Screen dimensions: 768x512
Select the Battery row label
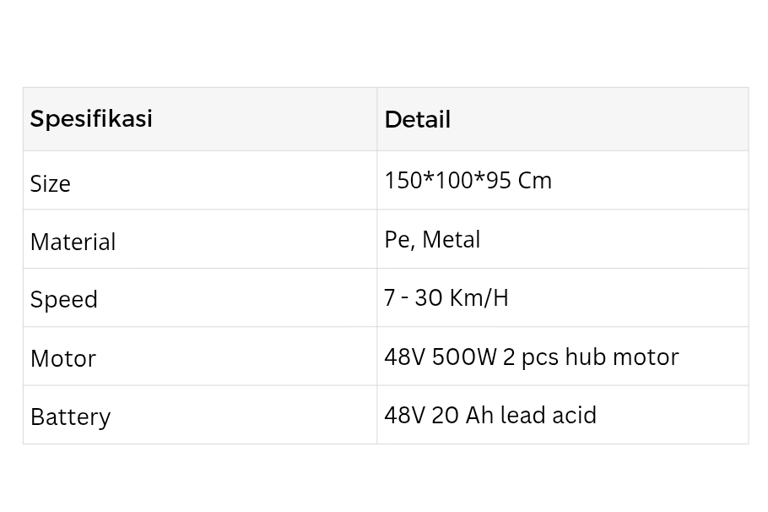coord(71,417)
